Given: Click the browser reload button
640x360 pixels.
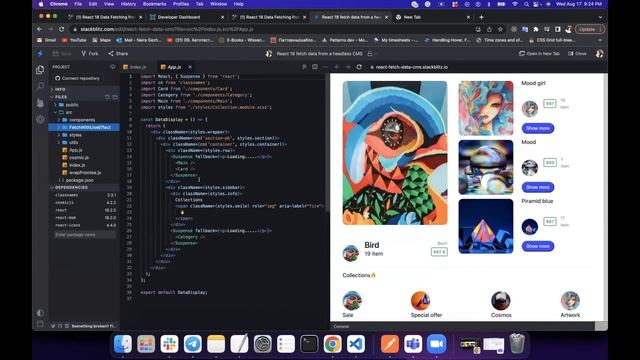Looking at the screenshot, I should [61, 29].
